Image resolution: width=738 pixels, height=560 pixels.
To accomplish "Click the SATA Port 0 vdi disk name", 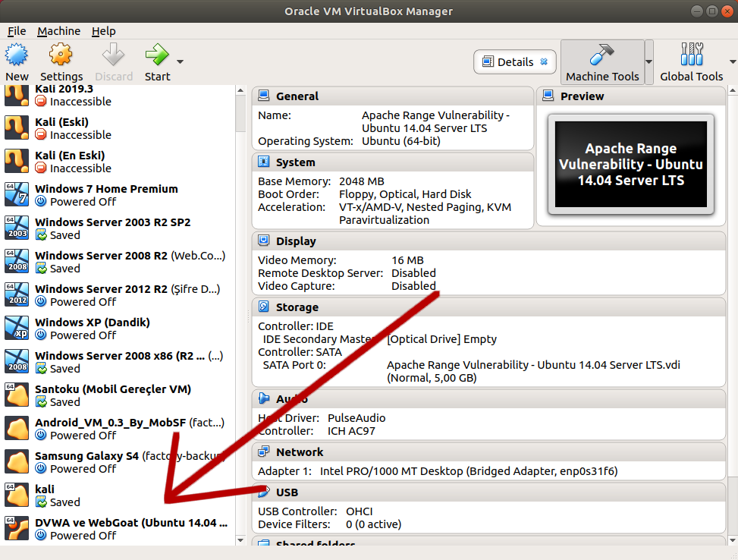I will pyautogui.click(x=533, y=365).
